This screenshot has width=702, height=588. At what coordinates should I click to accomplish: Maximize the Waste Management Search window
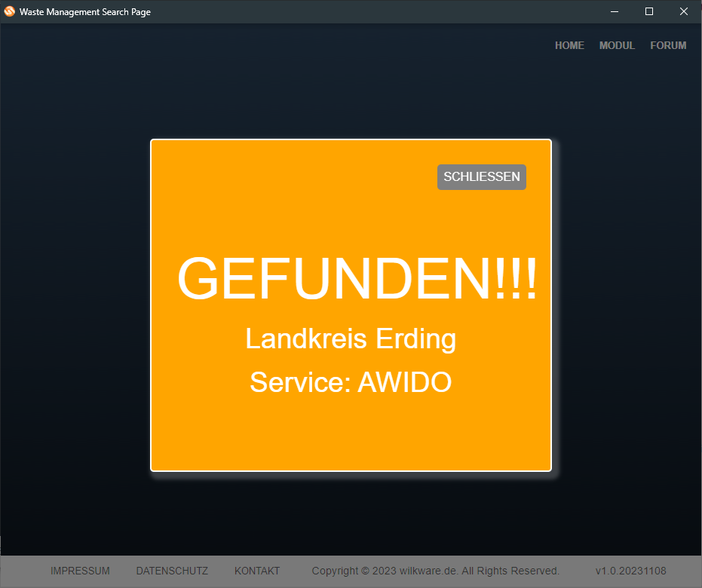pos(648,11)
